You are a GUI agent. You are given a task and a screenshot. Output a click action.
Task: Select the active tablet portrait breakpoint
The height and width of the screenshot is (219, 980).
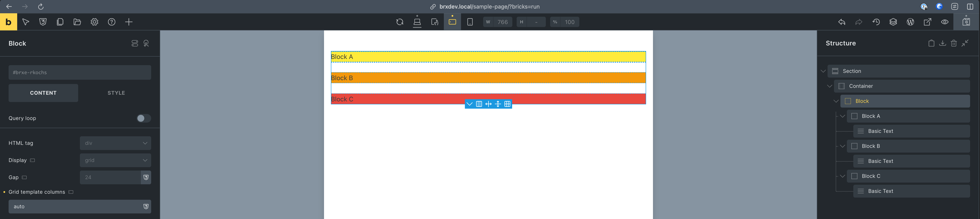452,22
